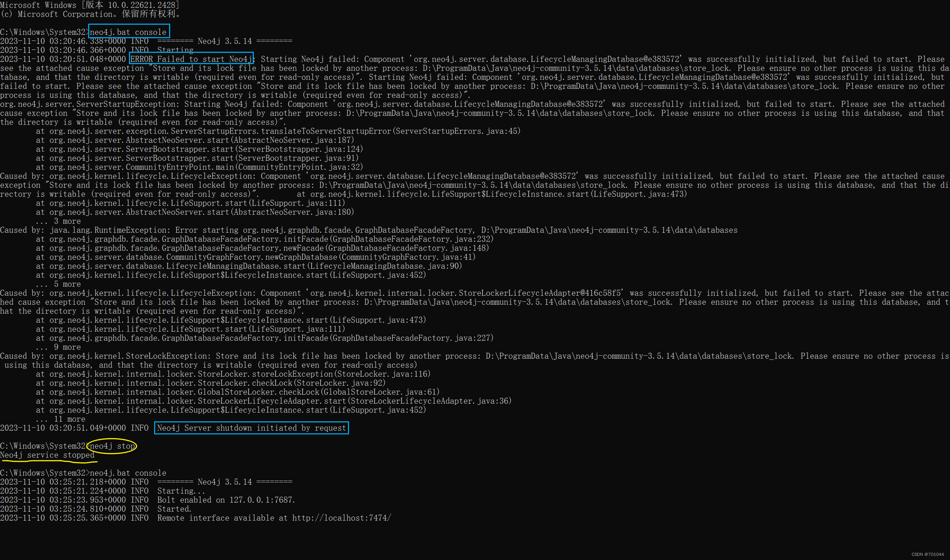Click "Neo4j Server shutdown initiated by request" text
The image size is (950, 560).
click(x=252, y=428)
